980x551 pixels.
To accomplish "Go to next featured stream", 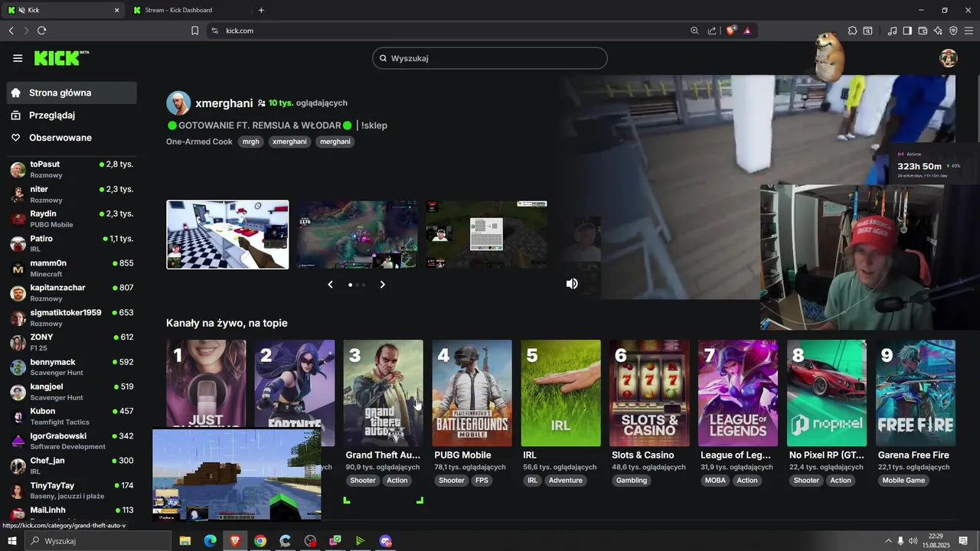I will point(383,285).
